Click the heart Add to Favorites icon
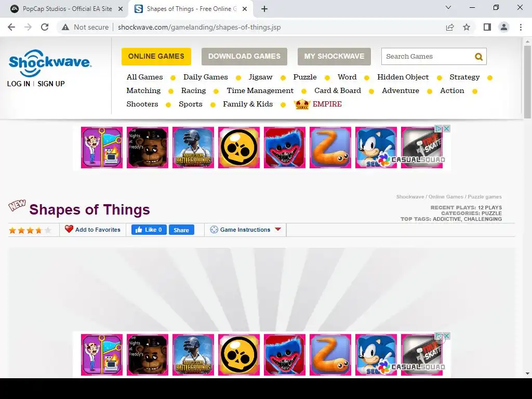Screen dimensions: 532x399 pyautogui.click(x=69, y=229)
